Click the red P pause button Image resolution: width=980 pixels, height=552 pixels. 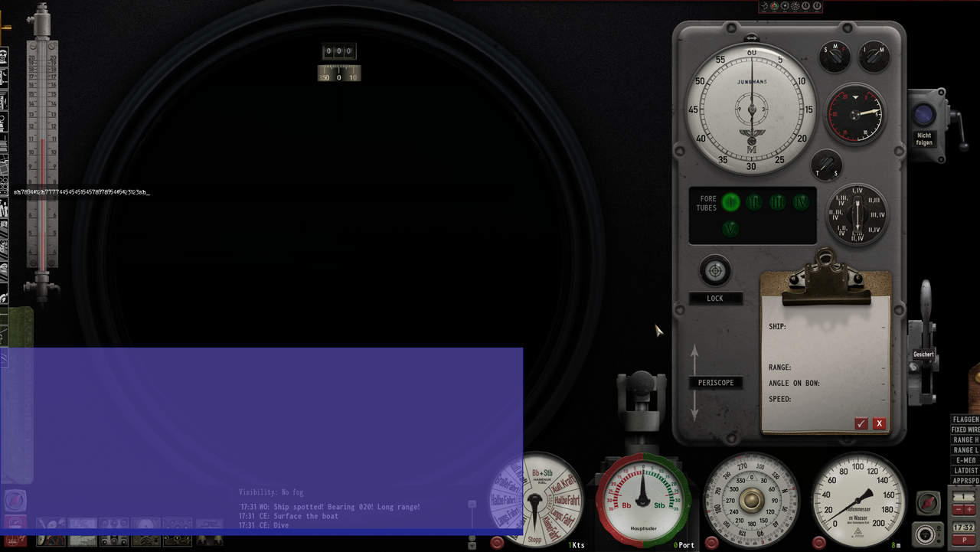coord(963,540)
